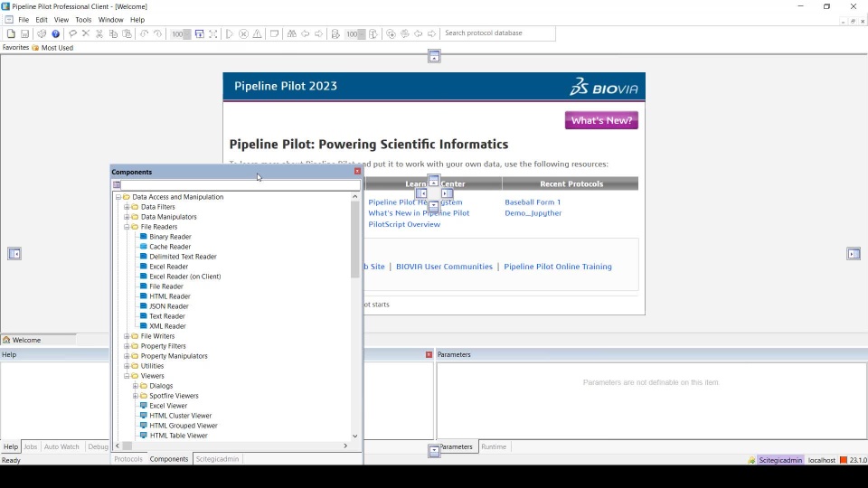Open the PilotScript Overview link
Image resolution: width=868 pixels, height=488 pixels.
[404, 225]
